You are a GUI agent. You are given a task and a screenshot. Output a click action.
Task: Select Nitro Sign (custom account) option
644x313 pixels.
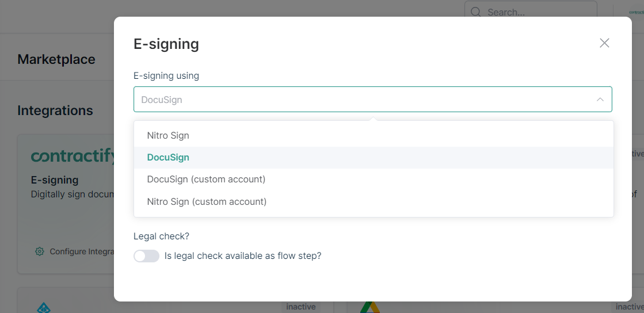click(x=374, y=202)
